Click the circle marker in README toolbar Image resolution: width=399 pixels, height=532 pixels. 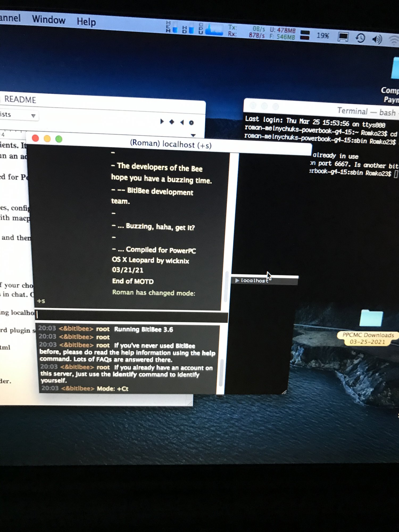[x=191, y=123]
